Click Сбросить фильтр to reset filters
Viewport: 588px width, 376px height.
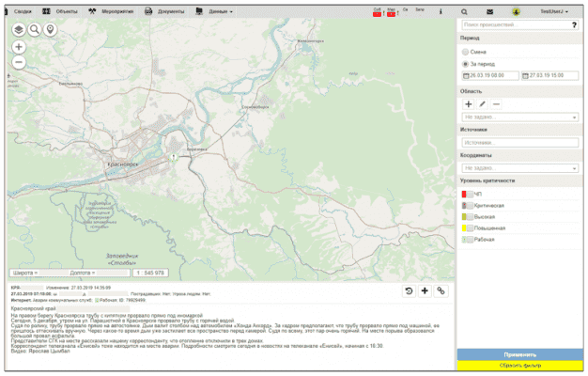point(519,365)
